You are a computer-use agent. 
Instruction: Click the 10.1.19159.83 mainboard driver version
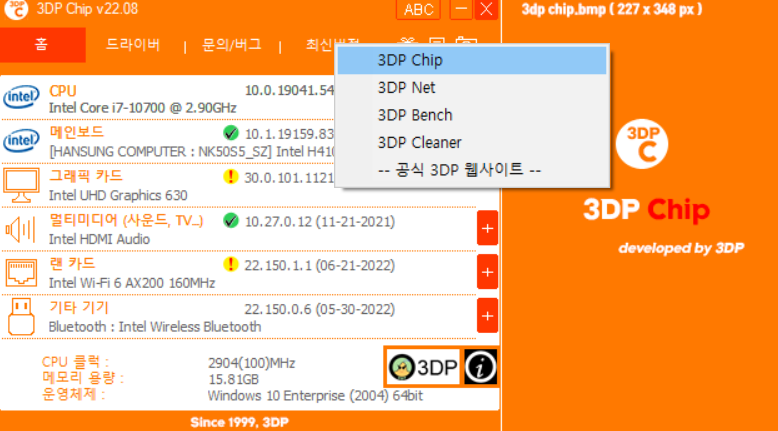click(x=290, y=134)
